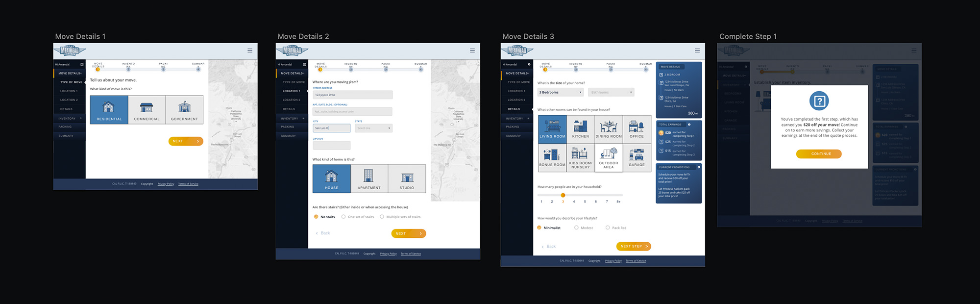Screen dimensions: 980x304
Task: Open the Bathrooms dropdown
Action: [611, 92]
